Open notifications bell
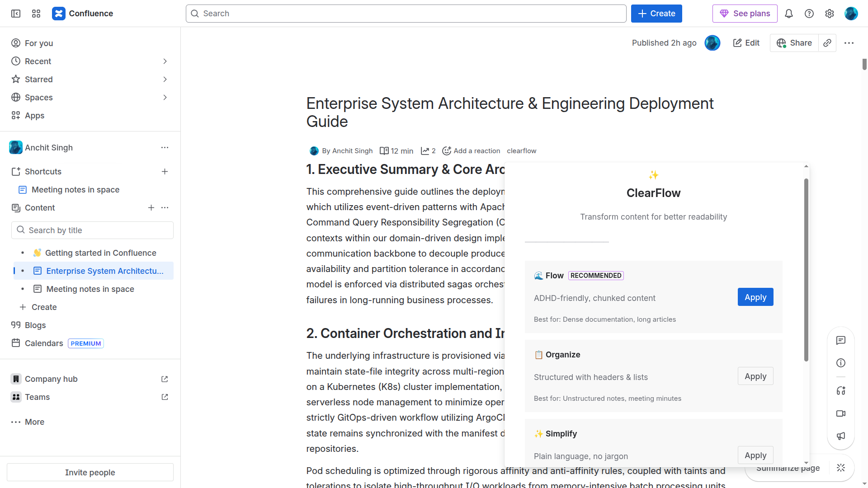868x488 pixels. tap(788, 14)
